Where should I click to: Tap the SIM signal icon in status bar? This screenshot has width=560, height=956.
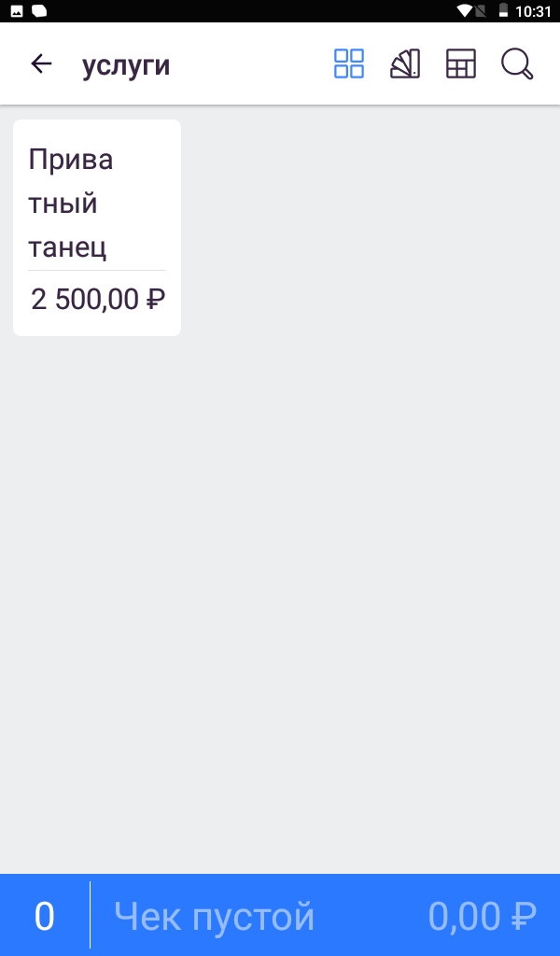(483, 11)
